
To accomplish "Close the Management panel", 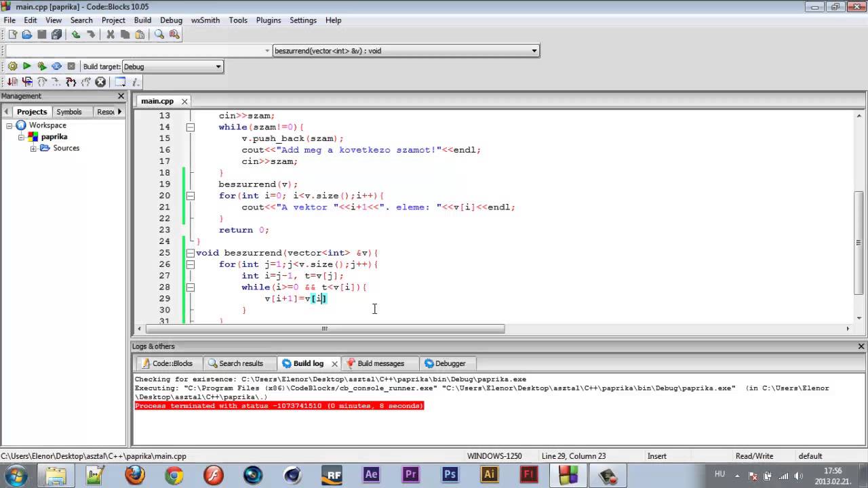I will [121, 96].
